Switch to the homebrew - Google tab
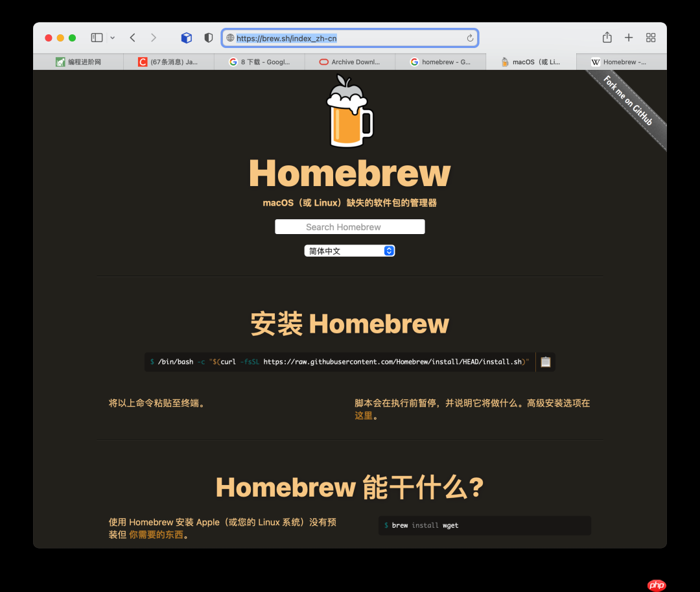This screenshot has height=592, width=700. pos(441,62)
